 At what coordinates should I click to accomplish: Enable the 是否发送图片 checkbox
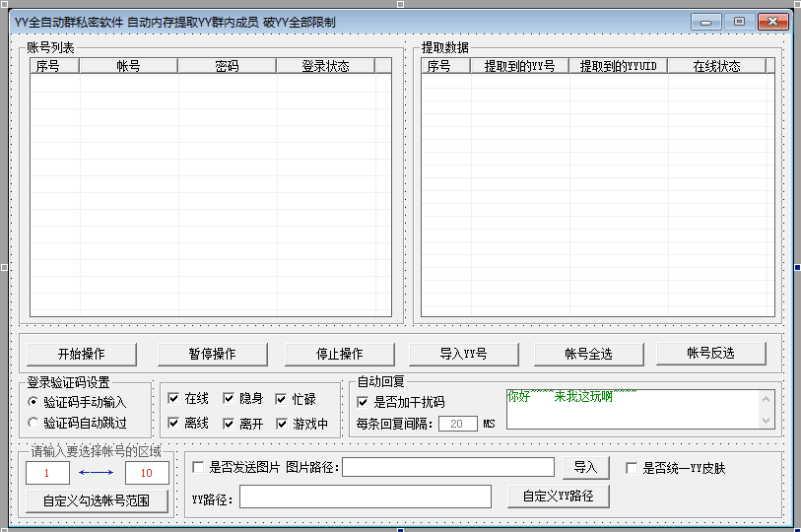(198, 467)
